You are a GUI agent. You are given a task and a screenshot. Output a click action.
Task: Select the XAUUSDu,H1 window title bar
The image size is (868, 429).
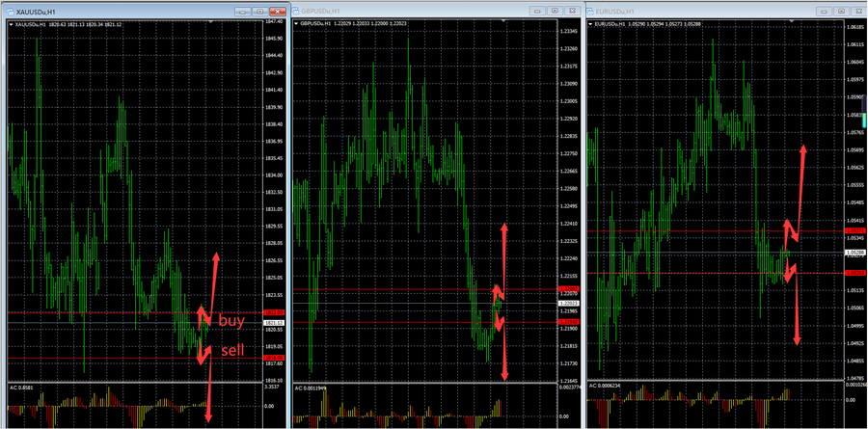[116, 11]
